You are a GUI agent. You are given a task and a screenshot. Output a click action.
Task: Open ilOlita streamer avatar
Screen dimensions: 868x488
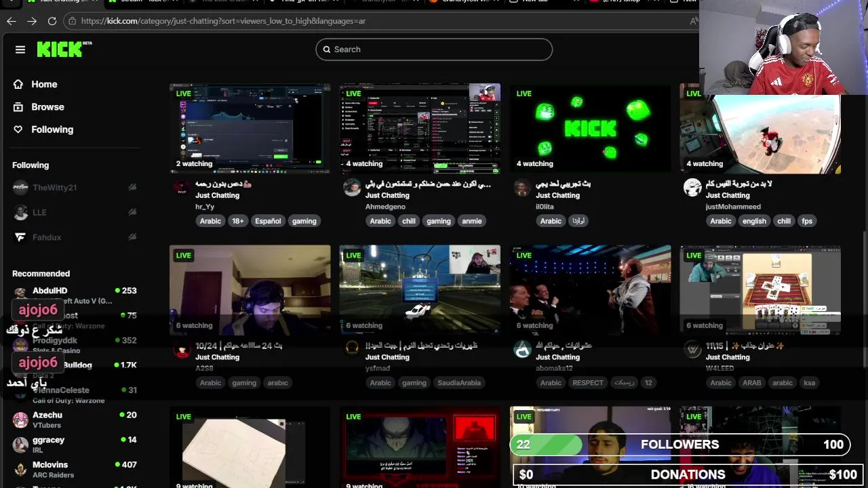[x=522, y=187]
